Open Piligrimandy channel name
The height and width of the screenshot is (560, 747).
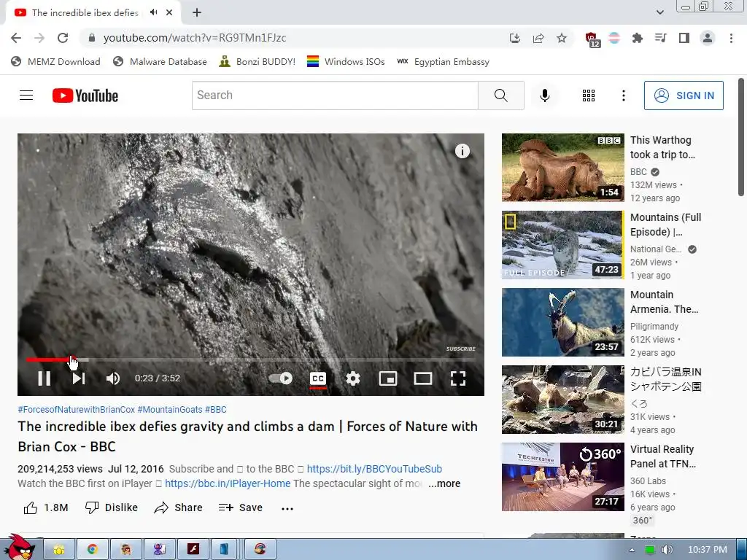coord(654,326)
